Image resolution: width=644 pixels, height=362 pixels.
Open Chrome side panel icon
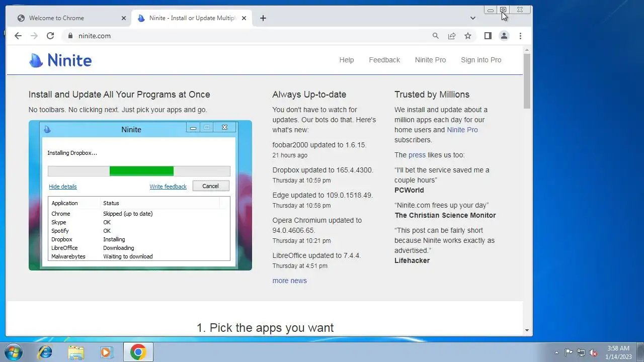click(488, 36)
